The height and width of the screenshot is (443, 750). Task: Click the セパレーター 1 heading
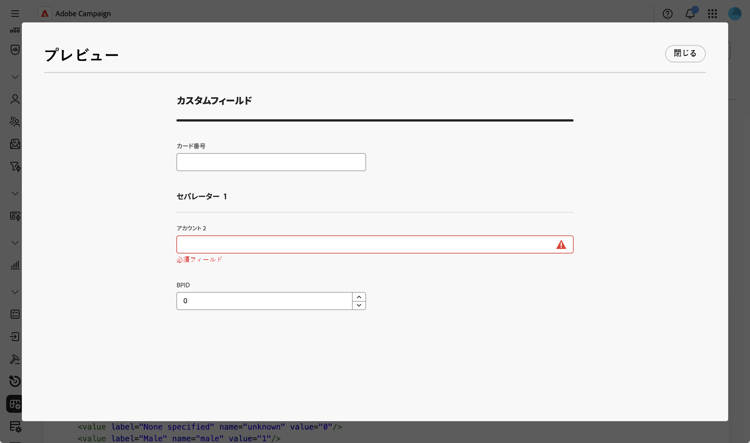(x=202, y=197)
